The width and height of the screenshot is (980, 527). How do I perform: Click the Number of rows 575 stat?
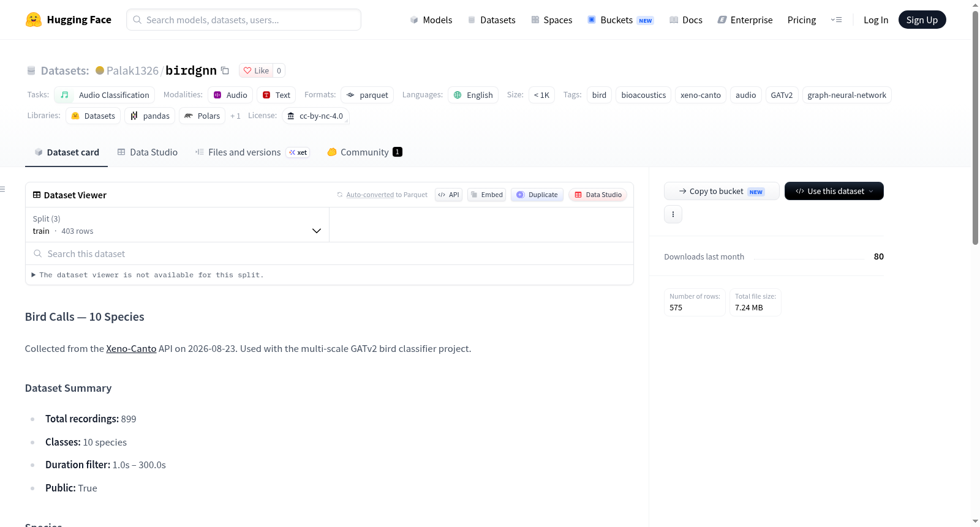[x=695, y=302]
